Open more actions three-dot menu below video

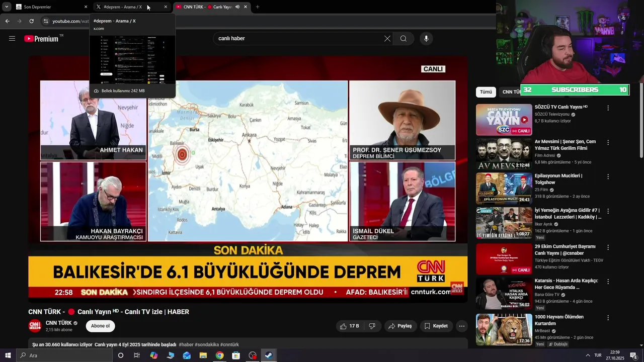(462, 326)
